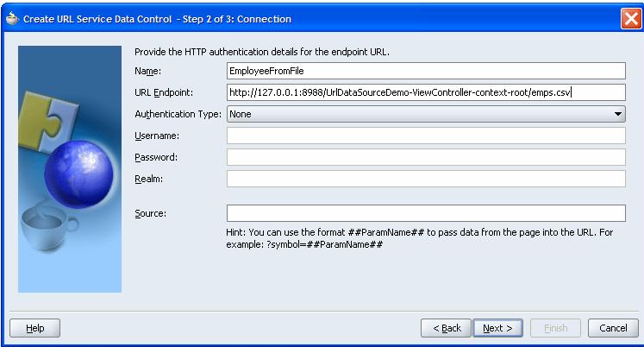This screenshot has width=644, height=347.
Task: Proceed by clicking Next
Action: [x=498, y=328]
